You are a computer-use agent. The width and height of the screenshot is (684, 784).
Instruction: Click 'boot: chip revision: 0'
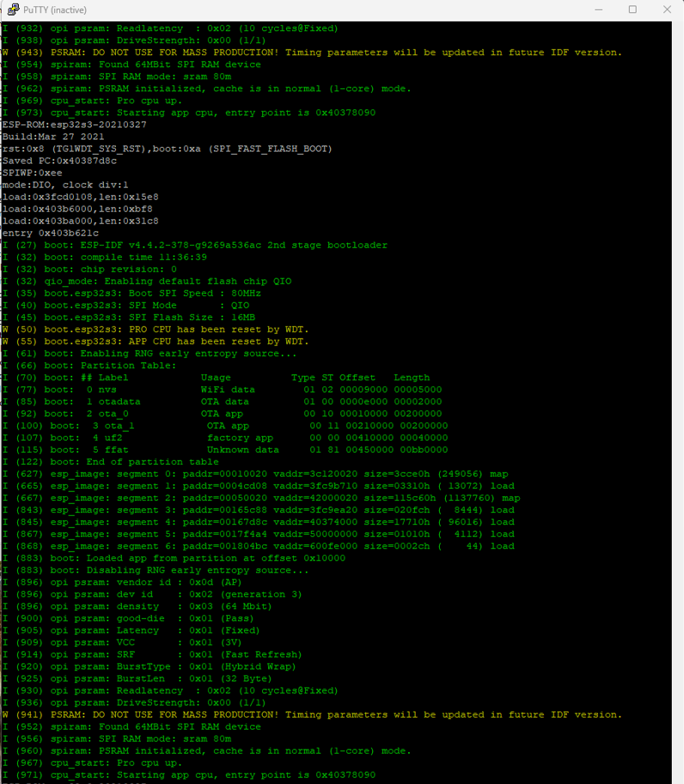[111, 269]
